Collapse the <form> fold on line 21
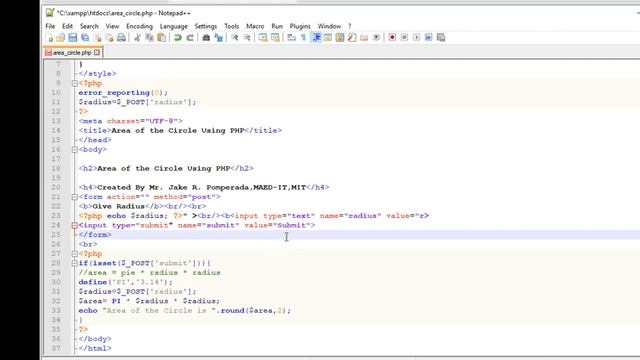This screenshot has width=640, height=360. (74, 197)
